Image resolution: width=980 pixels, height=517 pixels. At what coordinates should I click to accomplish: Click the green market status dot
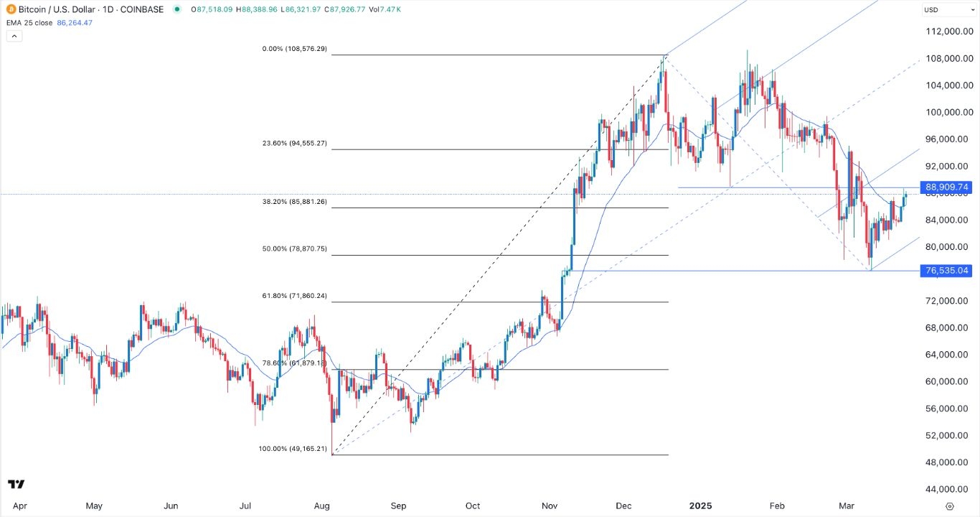tap(176, 9)
